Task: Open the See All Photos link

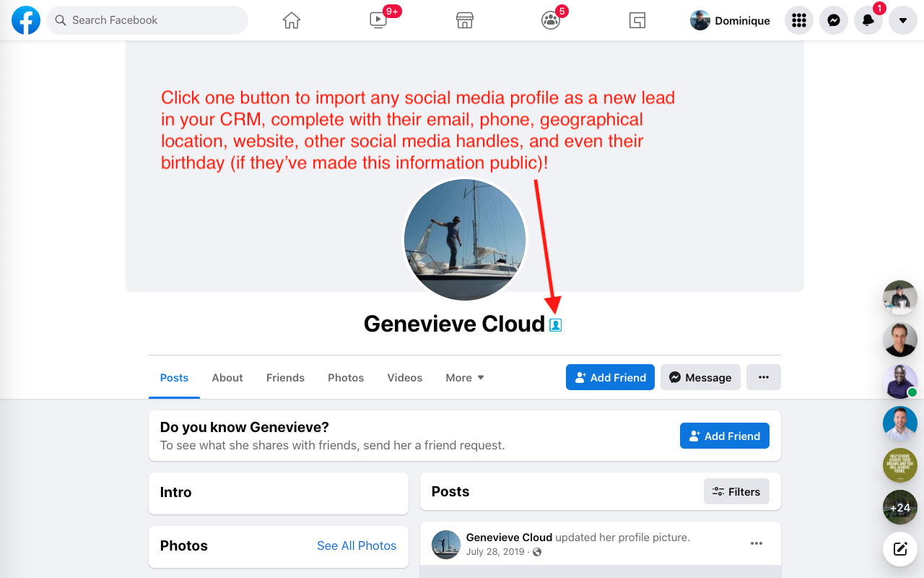Action: coord(357,545)
